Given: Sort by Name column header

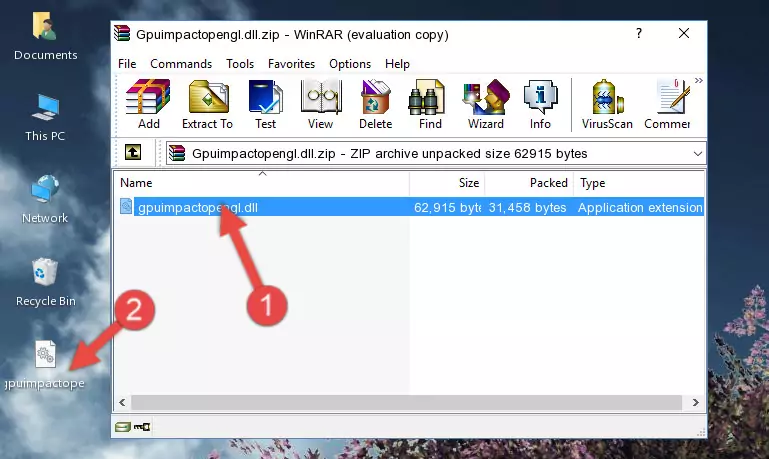Looking at the screenshot, I should [262, 183].
